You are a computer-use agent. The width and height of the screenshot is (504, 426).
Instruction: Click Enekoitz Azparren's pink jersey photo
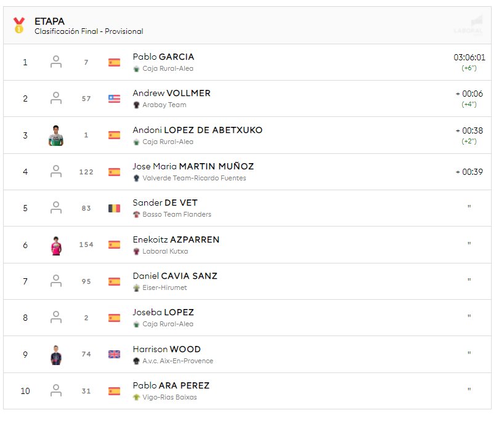56,245
